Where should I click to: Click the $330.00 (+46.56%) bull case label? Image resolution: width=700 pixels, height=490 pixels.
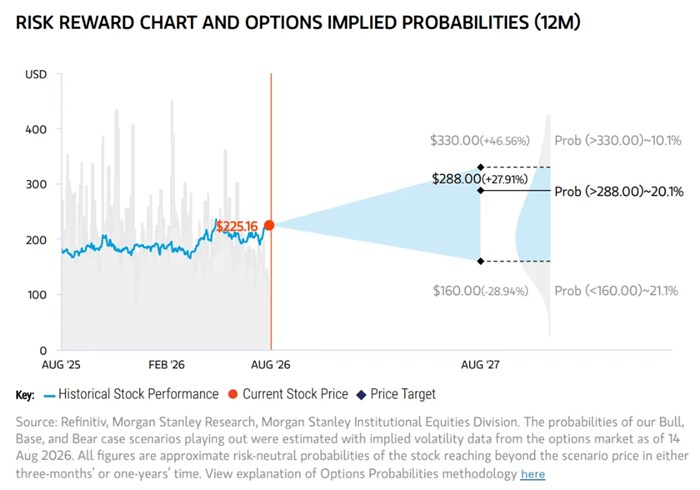[480, 141]
